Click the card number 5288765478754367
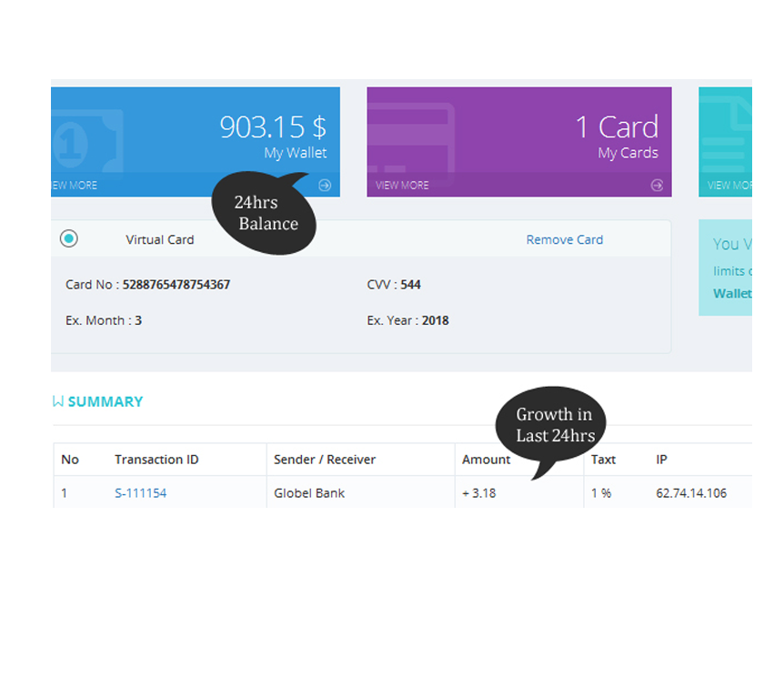 click(176, 285)
